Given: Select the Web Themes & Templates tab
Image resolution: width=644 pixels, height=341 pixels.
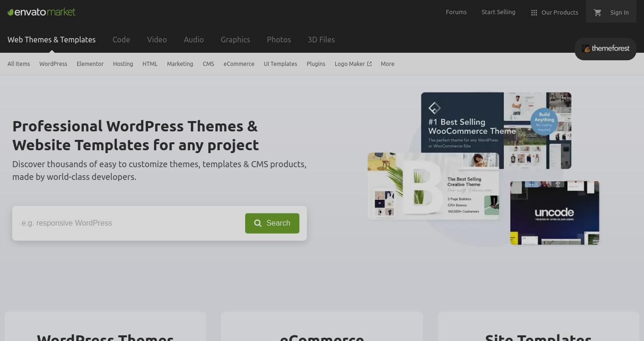Looking at the screenshot, I should (x=51, y=40).
